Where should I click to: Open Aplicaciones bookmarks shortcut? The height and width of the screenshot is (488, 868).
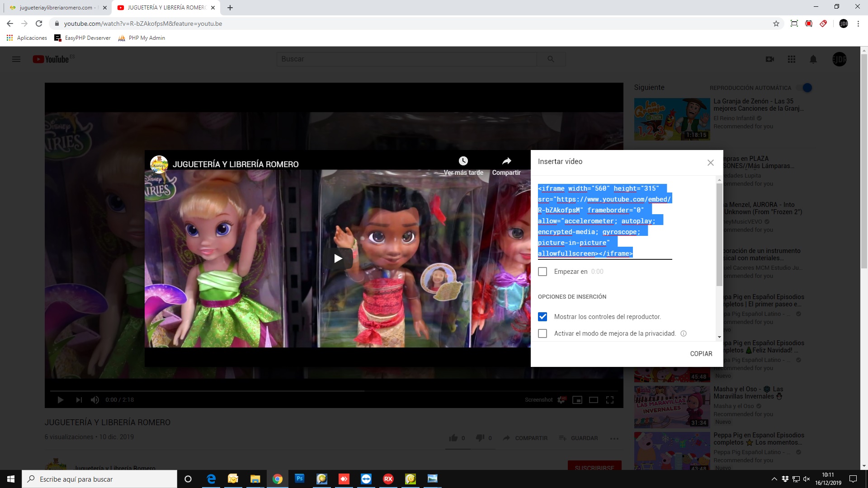pyautogui.click(x=27, y=38)
